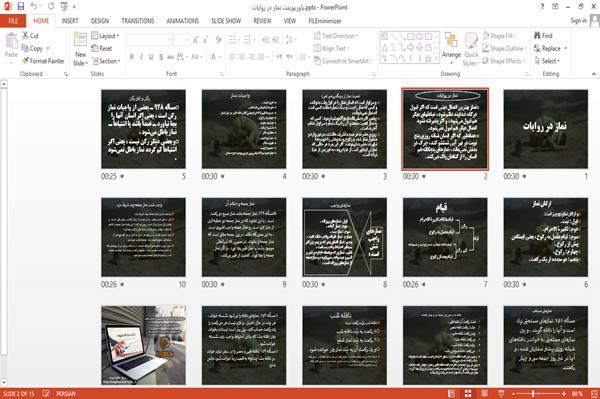Screen dimensions: 600x399
Task: Switch to the ANIMATIONS tab
Action: coord(183,21)
